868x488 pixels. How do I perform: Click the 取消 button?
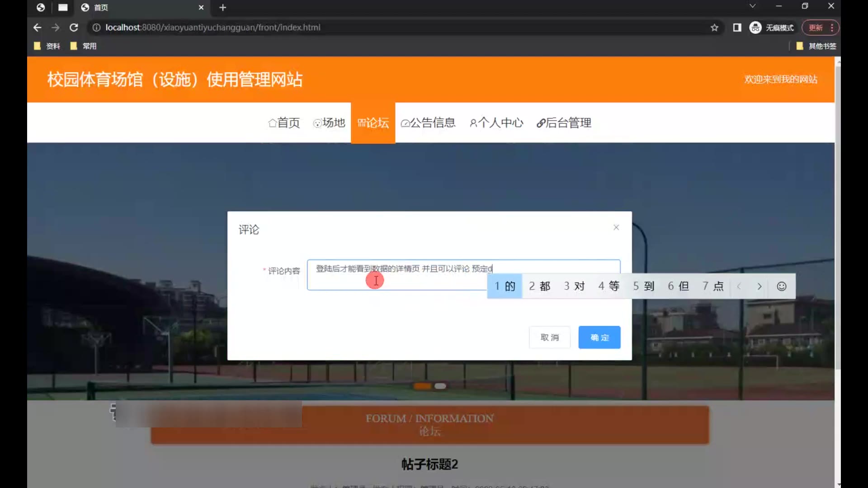(x=549, y=337)
